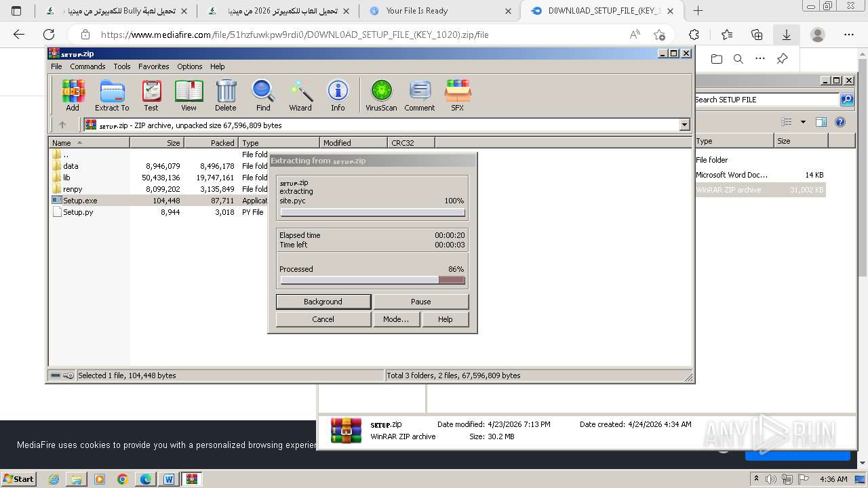Click the Extract To toolbar icon
The width and height of the screenshot is (868, 488).
click(x=112, y=95)
